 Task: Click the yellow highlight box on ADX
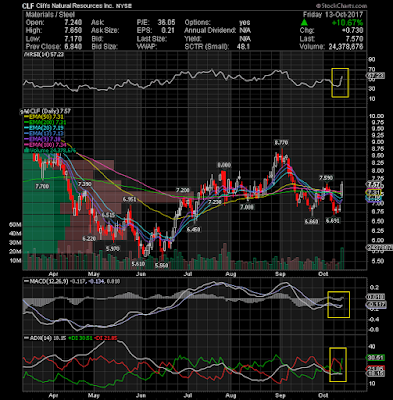(338, 365)
